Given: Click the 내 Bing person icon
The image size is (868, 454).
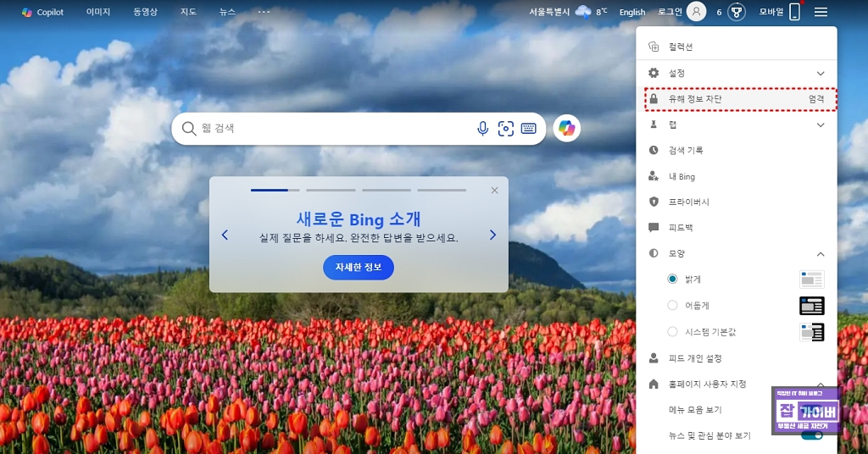Looking at the screenshot, I should click(x=654, y=176).
